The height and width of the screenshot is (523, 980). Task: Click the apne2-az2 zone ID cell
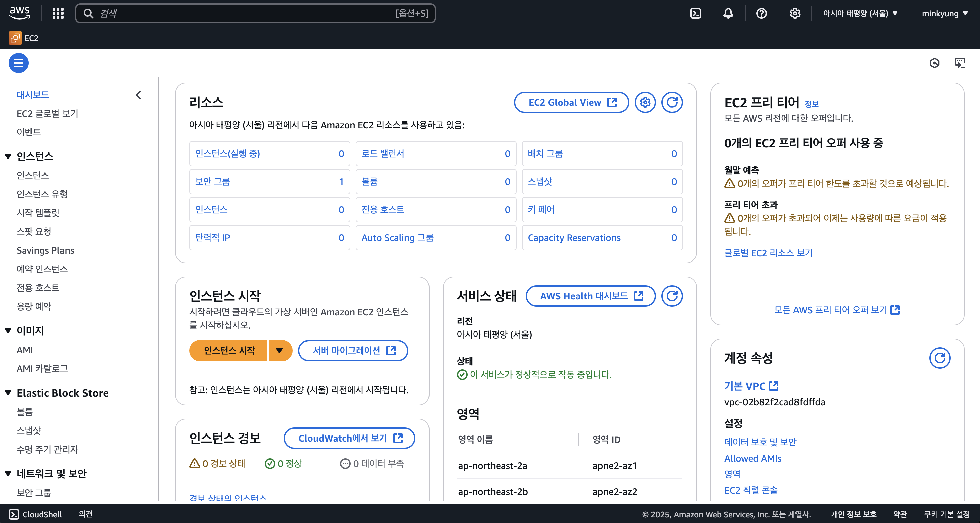[614, 492]
